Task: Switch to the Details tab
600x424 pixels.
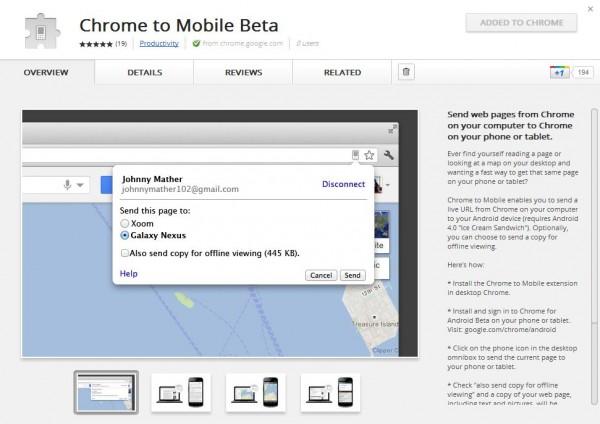Action: coord(145,72)
